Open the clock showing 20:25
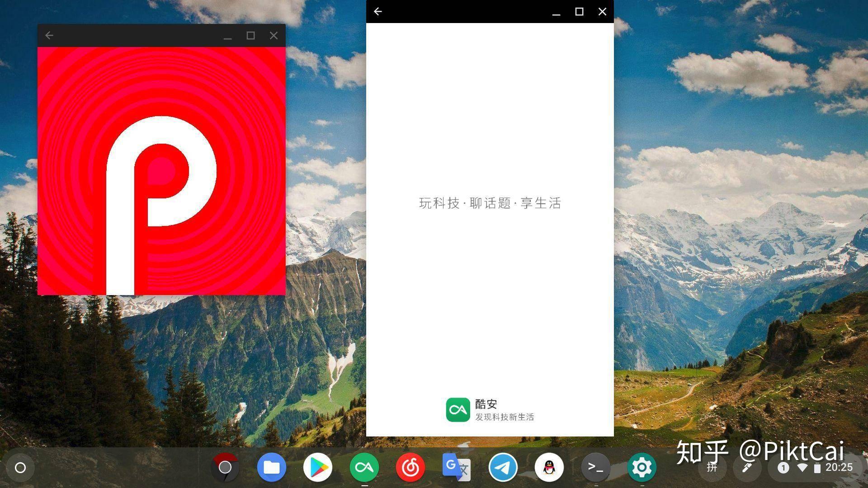Screen dimensions: 868x488 tap(840, 469)
